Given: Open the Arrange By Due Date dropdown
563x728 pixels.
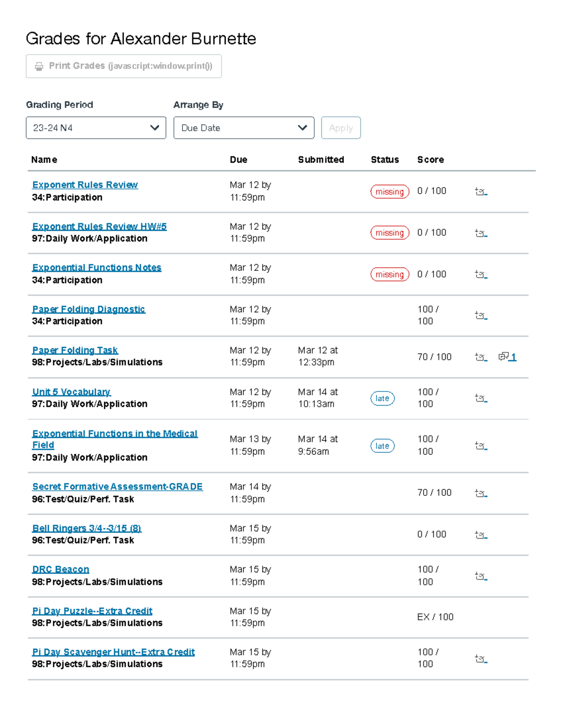Looking at the screenshot, I should click(243, 128).
